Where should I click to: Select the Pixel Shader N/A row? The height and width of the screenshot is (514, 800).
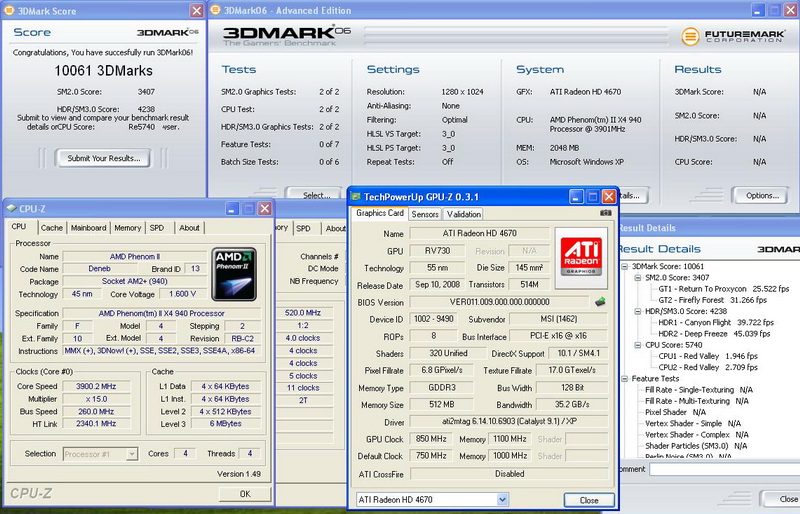pyautogui.click(x=676, y=412)
